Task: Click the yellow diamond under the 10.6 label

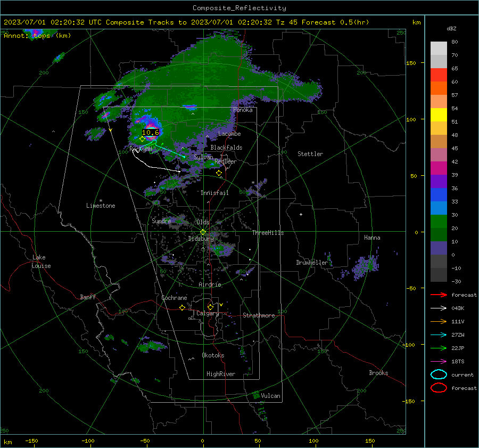Action: [142, 139]
